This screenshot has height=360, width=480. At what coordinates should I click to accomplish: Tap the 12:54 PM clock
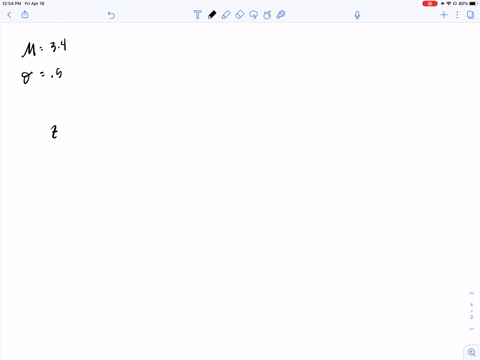[12, 4]
